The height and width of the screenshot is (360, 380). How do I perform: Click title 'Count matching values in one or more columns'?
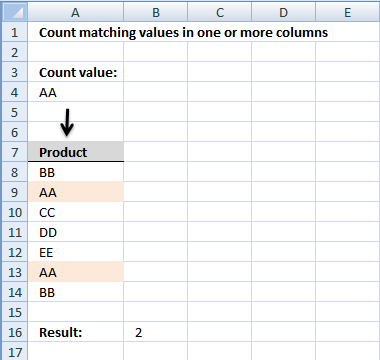[x=183, y=32]
